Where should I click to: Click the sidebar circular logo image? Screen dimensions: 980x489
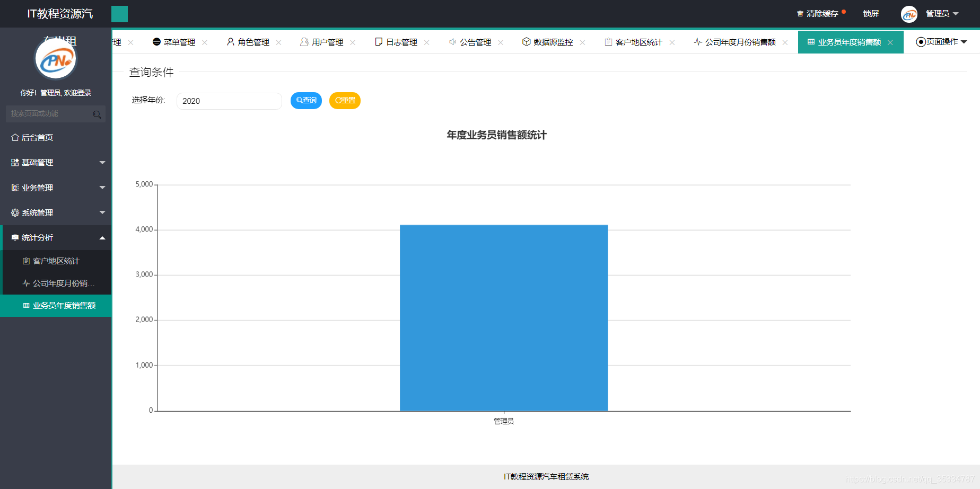56,59
